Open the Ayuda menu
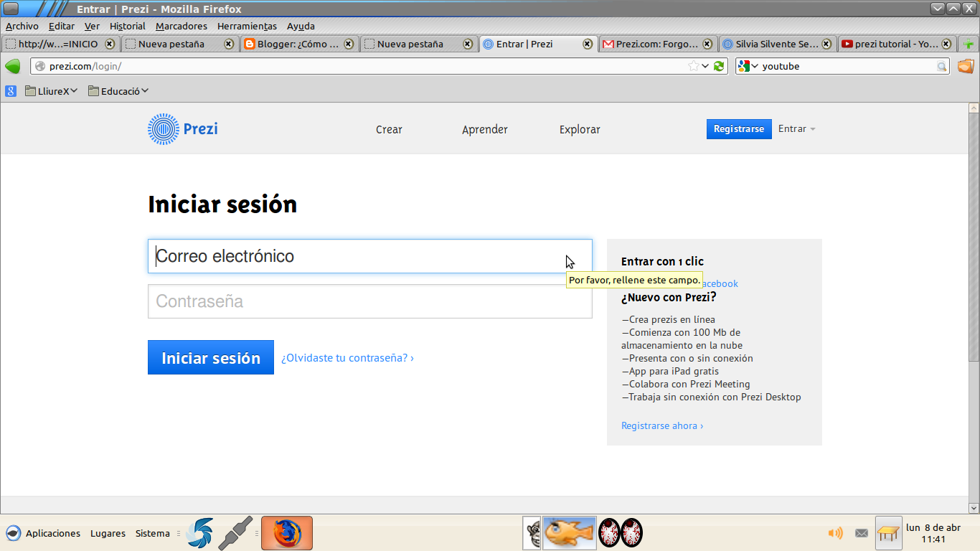This screenshot has width=980, height=551. click(x=301, y=26)
